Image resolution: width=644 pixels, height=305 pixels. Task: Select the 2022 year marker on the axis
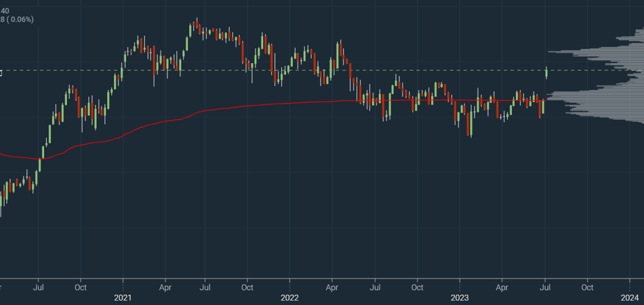[289, 297]
